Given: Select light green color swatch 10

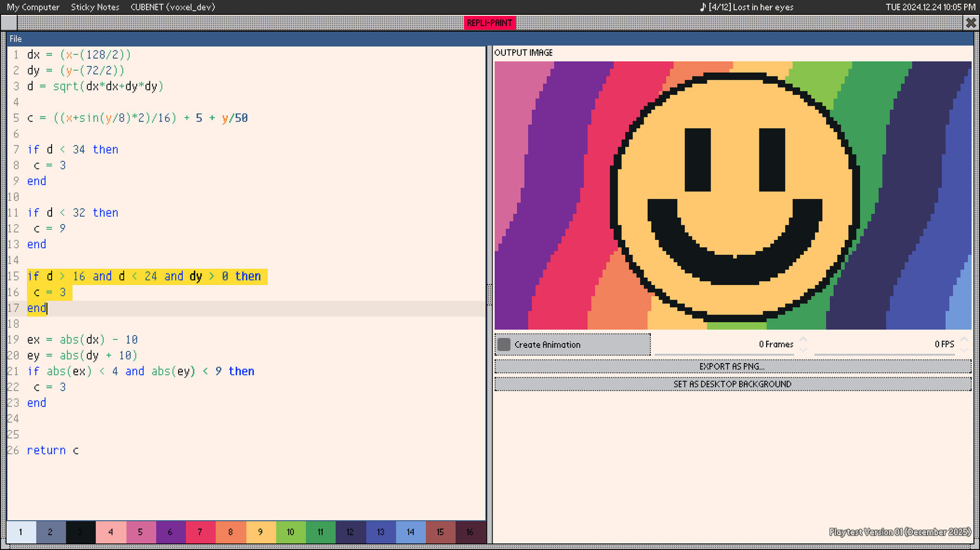Looking at the screenshot, I should [290, 532].
